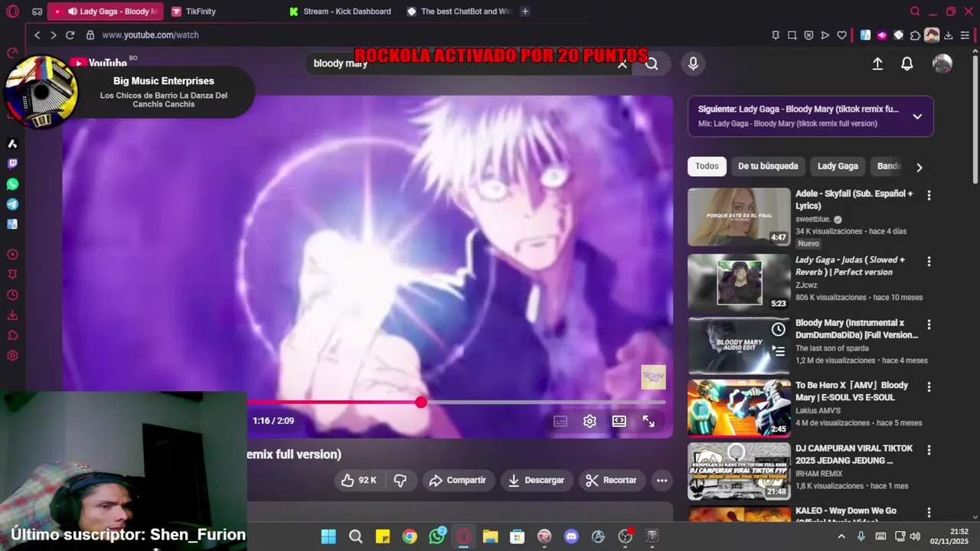Open the browser downloads icon
This screenshot has width=980, height=551.
pos(948,35)
